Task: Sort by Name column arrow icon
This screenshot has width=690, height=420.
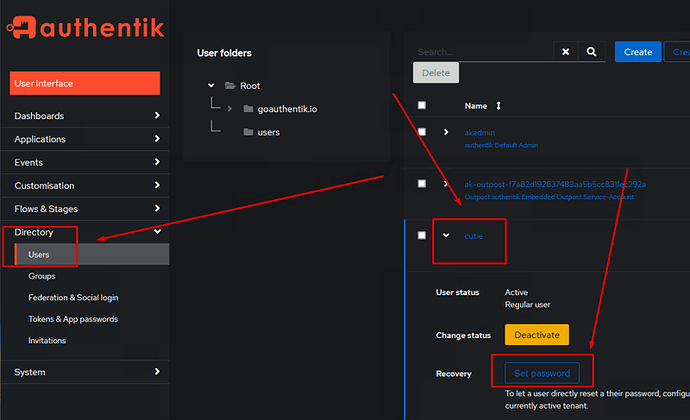Action: pyautogui.click(x=498, y=106)
